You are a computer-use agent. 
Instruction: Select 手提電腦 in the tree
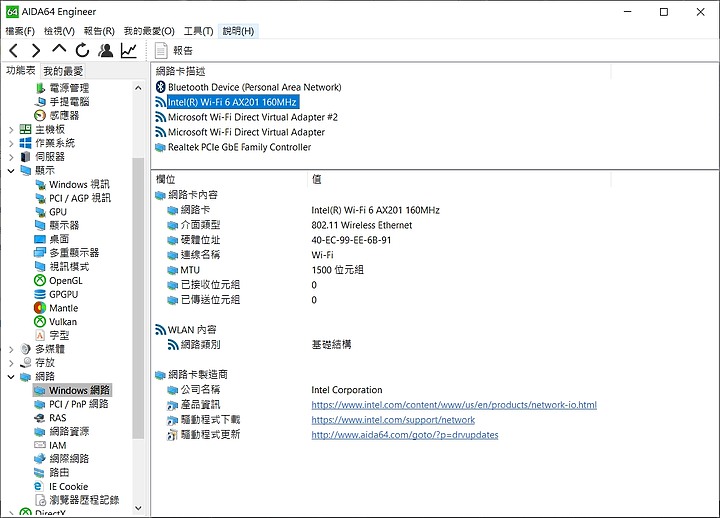pyautogui.click(x=69, y=101)
